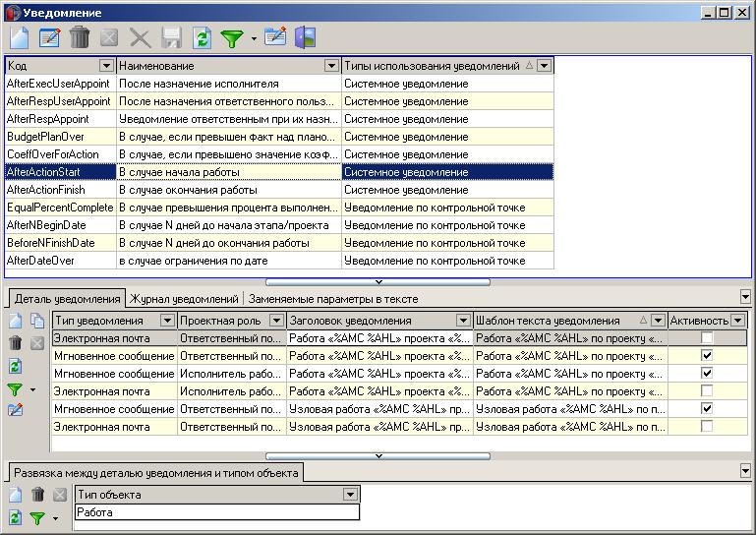Enable activity for the Электронная почта Исполнитель row
The image size is (756, 535).
[707, 390]
